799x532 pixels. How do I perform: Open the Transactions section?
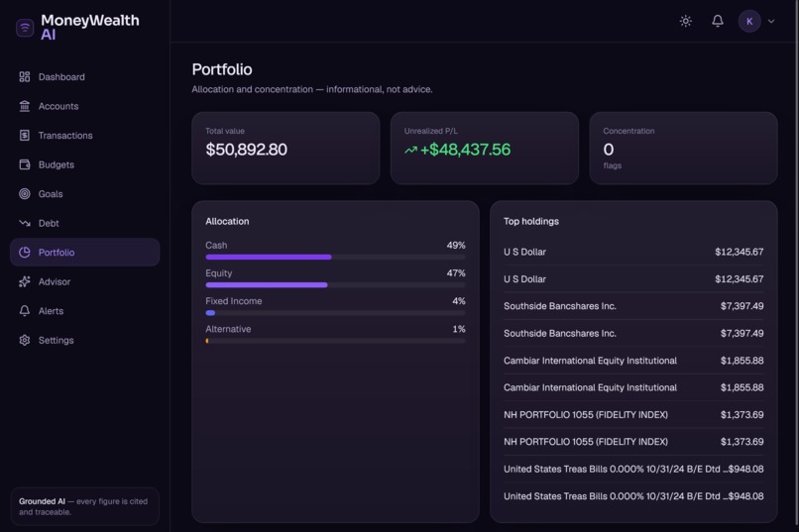[84, 136]
